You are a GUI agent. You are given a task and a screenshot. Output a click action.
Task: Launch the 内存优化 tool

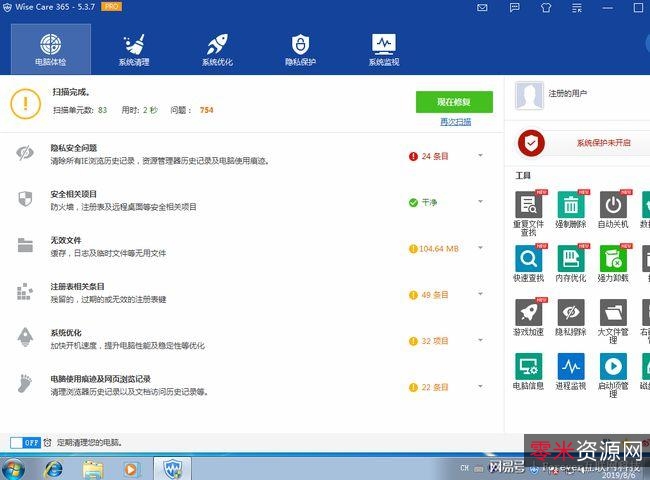[x=571, y=263]
